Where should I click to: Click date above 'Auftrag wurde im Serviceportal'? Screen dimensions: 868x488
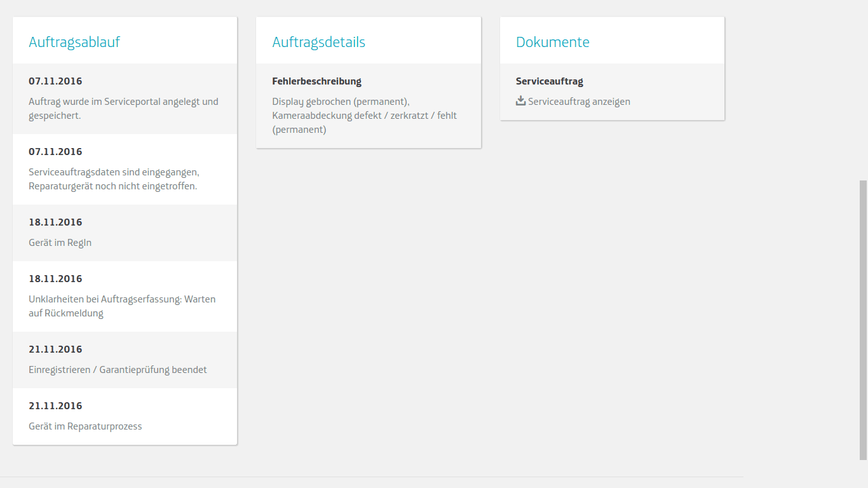tap(55, 81)
